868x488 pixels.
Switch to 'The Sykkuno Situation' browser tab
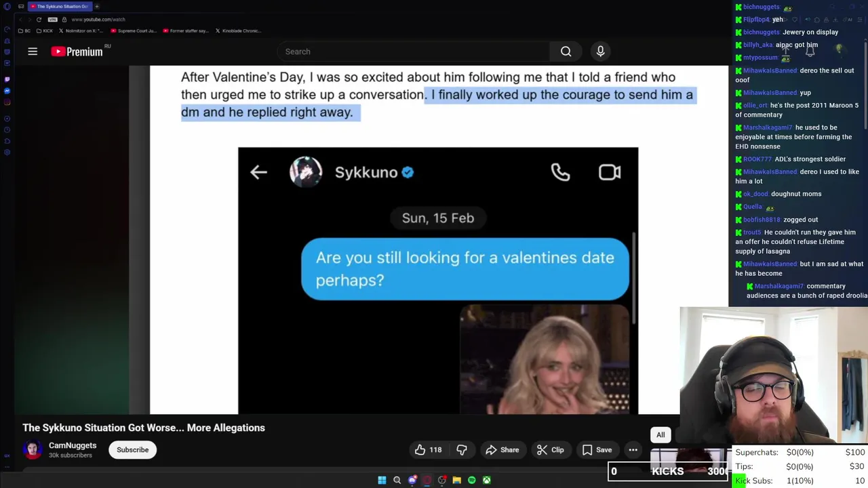click(x=59, y=6)
